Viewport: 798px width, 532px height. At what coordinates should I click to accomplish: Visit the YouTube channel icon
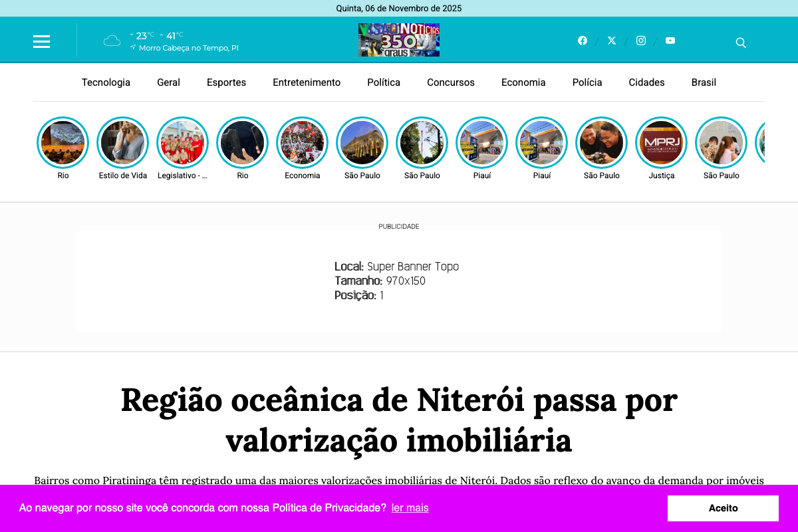click(670, 40)
